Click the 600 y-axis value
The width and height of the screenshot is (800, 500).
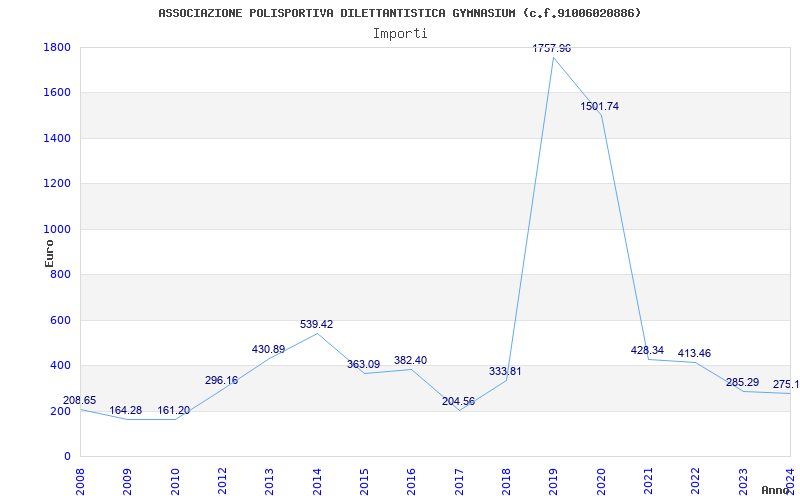pyautogui.click(x=61, y=320)
